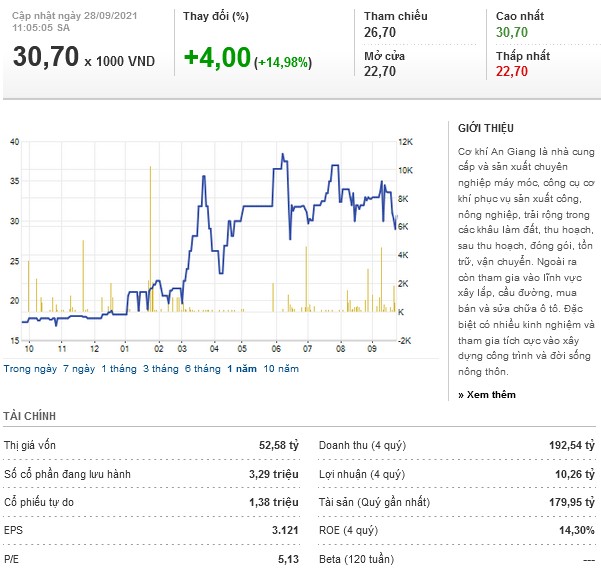Click the EPS value '3.121'
The image size is (601, 571).
click(285, 530)
